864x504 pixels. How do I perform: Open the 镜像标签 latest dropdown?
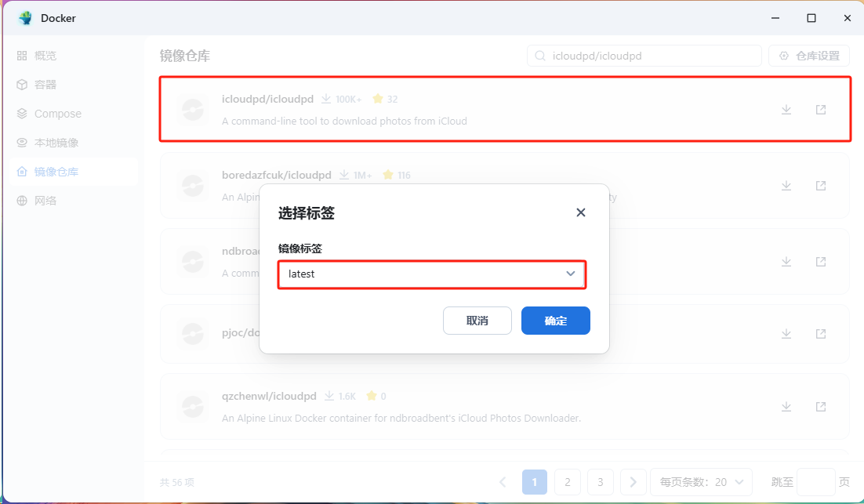point(431,274)
